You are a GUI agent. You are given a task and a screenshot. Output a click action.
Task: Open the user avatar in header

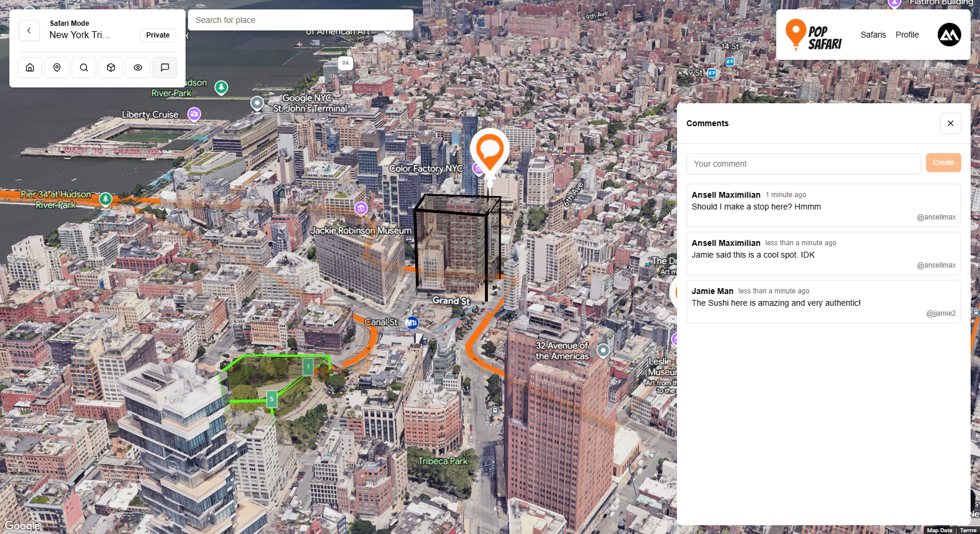(949, 35)
